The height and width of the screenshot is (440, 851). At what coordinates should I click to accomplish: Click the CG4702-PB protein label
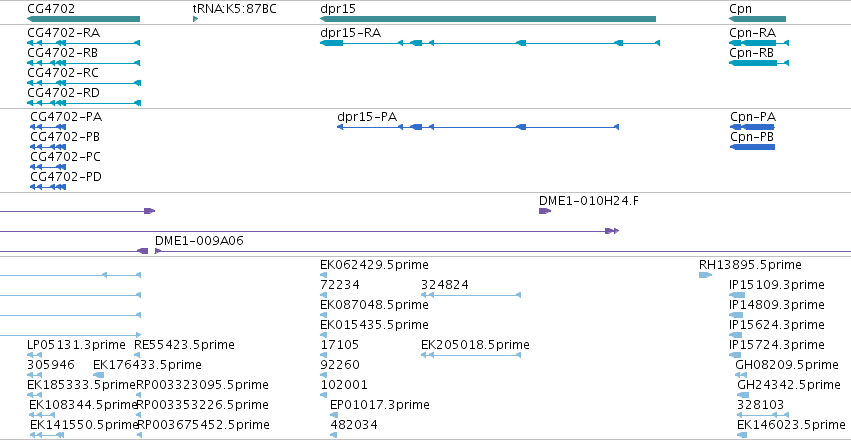[65, 137]
